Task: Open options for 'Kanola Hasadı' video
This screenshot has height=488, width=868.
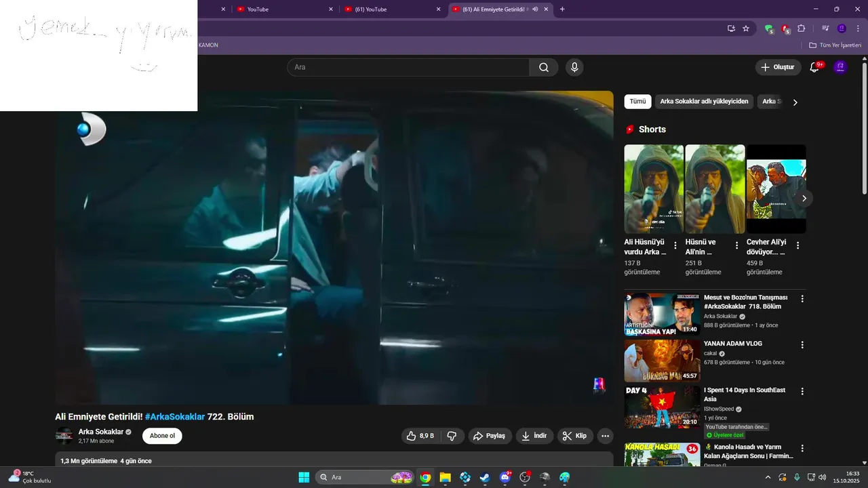Action: coord(802,449)
